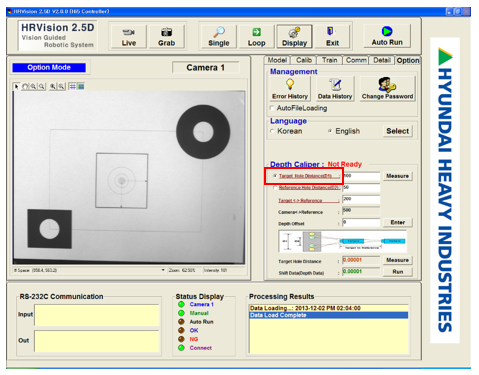Start the Live camera feed
Image resolution: width=479 pixels, height=375 pixels.
pyautogui.click(x=129, y=37)
